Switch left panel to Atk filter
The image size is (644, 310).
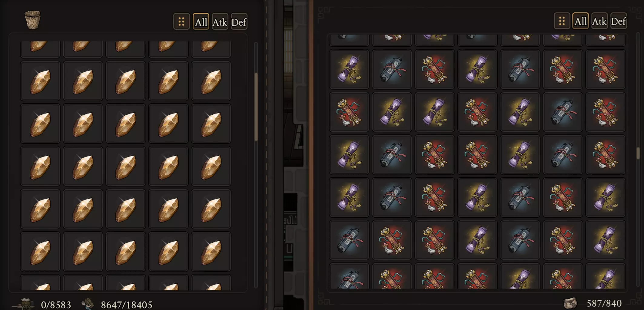coord(220,21)
